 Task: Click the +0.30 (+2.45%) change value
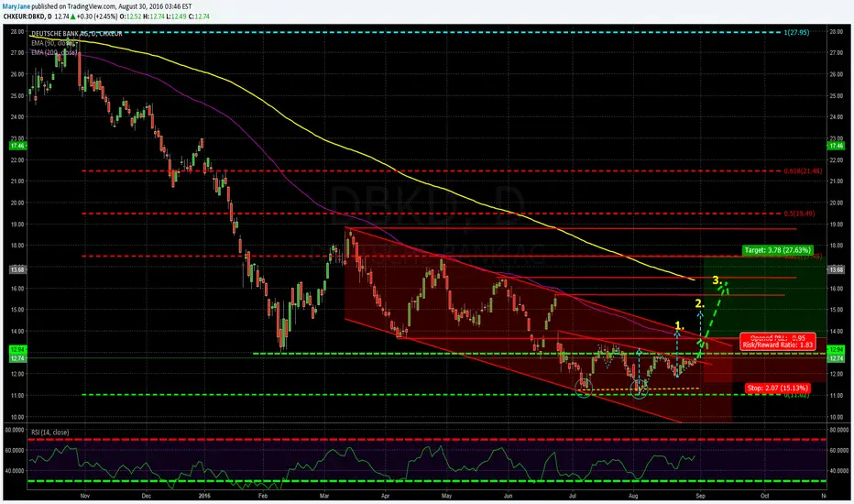[x=99, y=16]
